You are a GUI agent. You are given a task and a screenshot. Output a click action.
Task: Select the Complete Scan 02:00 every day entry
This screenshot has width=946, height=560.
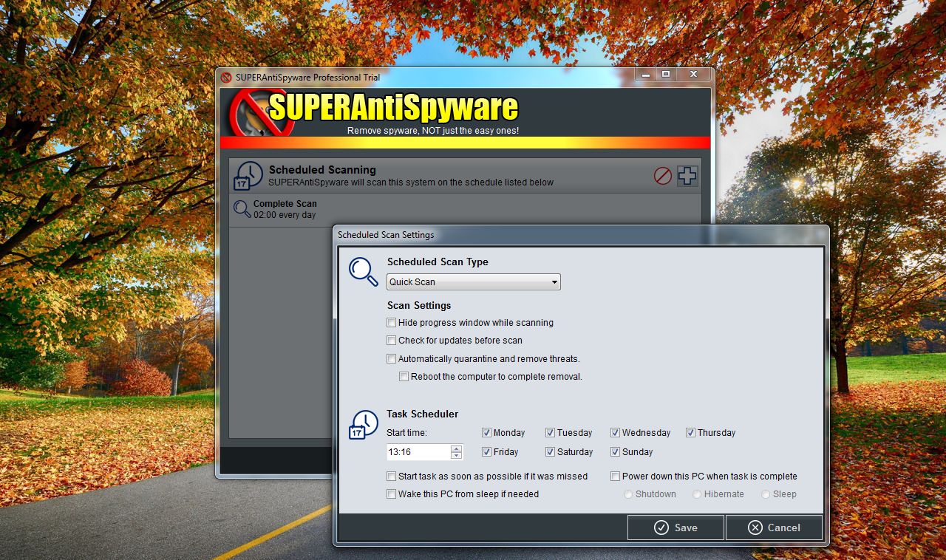(465, 210)
